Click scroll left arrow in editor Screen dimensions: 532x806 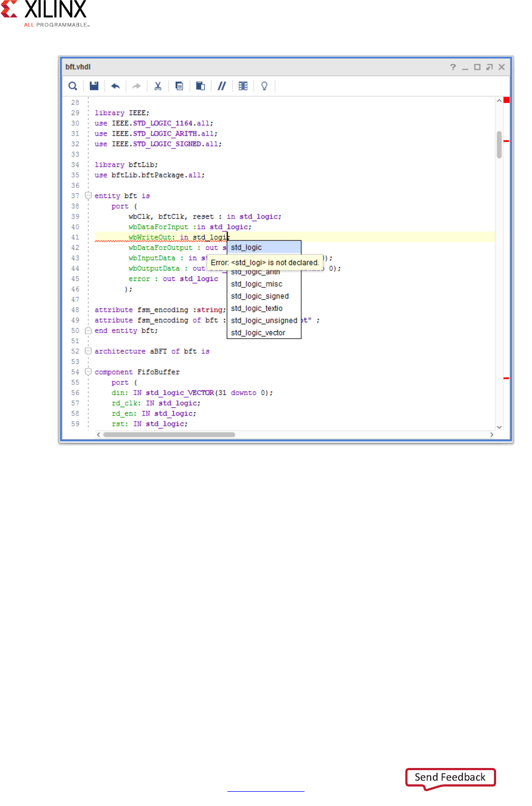[x=98, y=435]
